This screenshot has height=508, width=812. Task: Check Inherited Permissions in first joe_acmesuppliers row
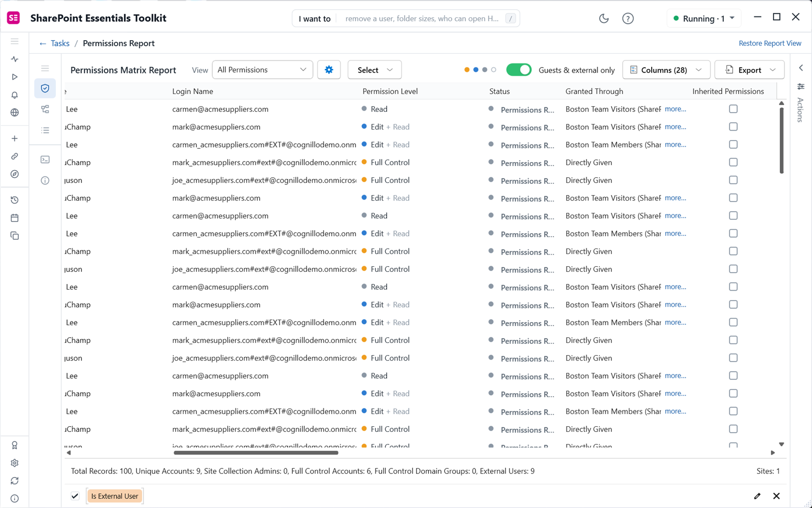click(733, 180)
